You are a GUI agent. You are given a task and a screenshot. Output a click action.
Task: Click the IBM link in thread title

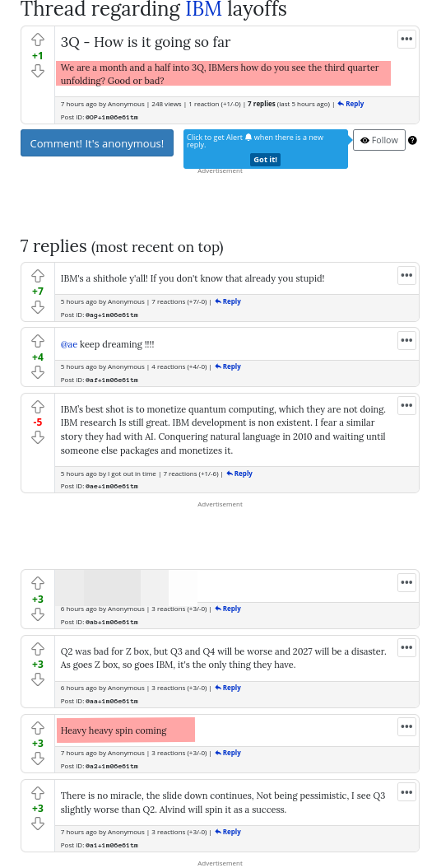(203, 9)
